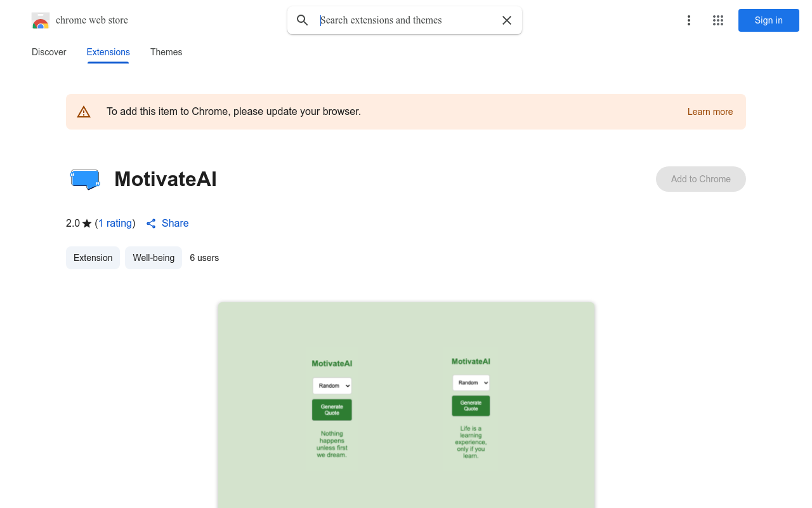This screenshot has width=812, height=508.
Task: Select the Extensions tab
Action: (108, 52)
